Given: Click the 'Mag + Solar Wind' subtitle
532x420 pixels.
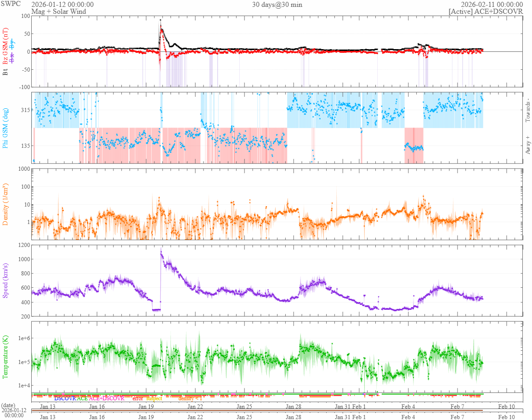Looking at the screenshot, I should coord(59,11).
